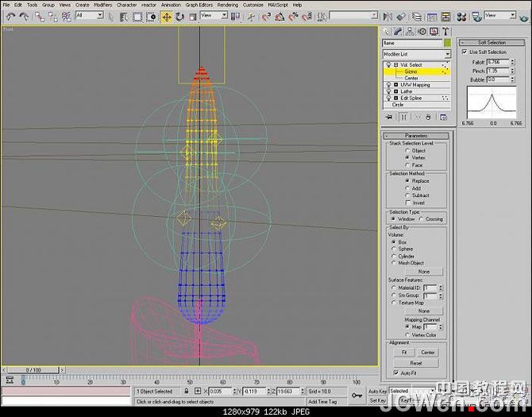Viewport: 532px width, 417px height.
Task: Click the Align tool icon
Action: (x=401, y=17)
